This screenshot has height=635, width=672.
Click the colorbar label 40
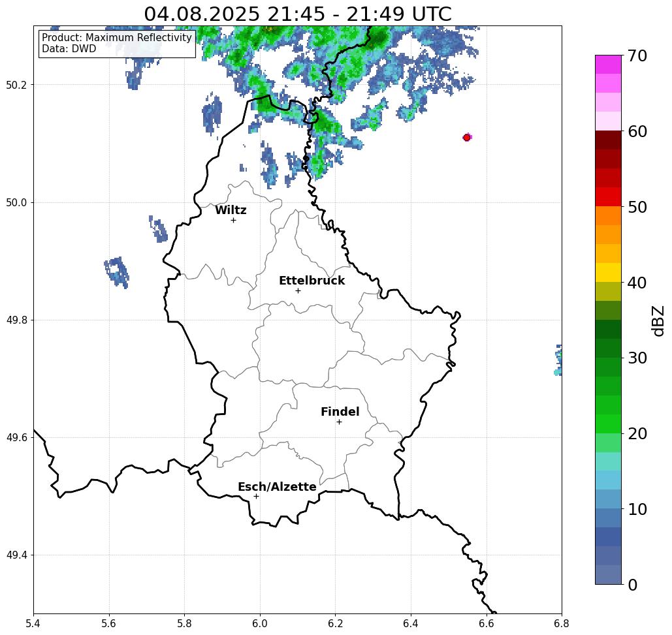pyautogui.click(x=637, y=283)
